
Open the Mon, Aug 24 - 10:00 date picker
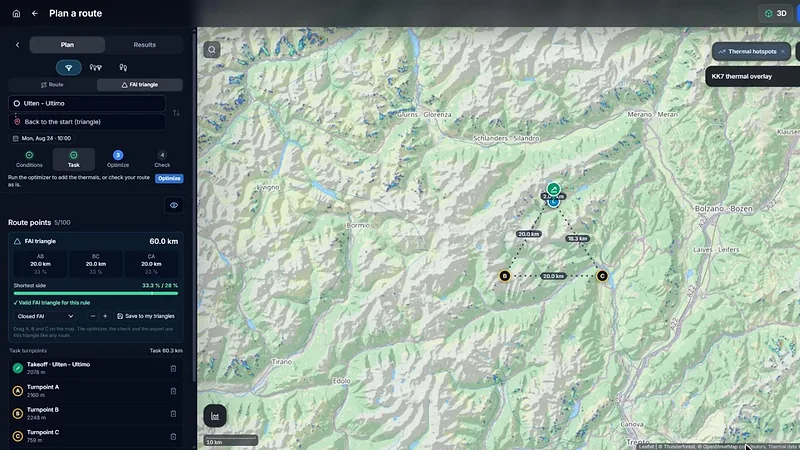(x=42, y=138)
